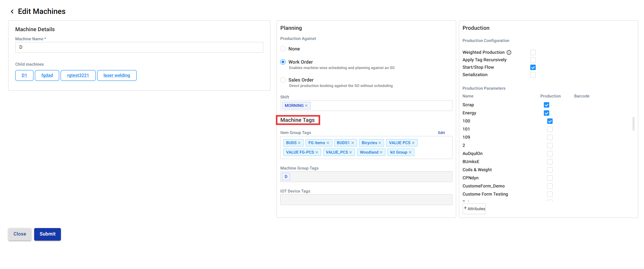Screen dimensions: 644x269
Task: Open child machine laser welding
Action: tap(117, 75)
